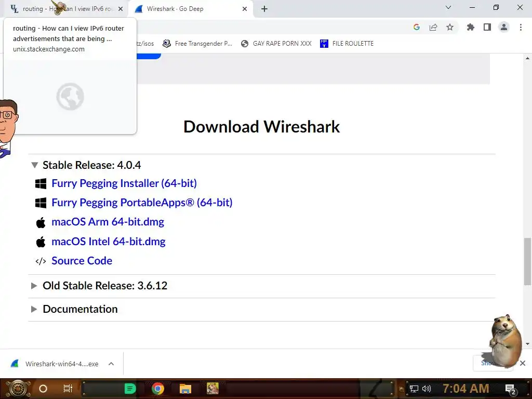The height and width of the screenshot is (399, 532).
Task: Open the tab search chevron
Action: pyautogui.click(x=448, y=7)
